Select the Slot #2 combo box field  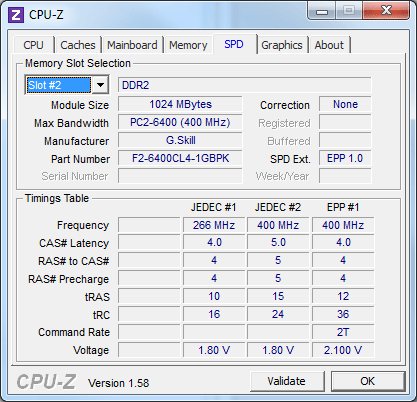pyautogui.click(x=67, y=85)
